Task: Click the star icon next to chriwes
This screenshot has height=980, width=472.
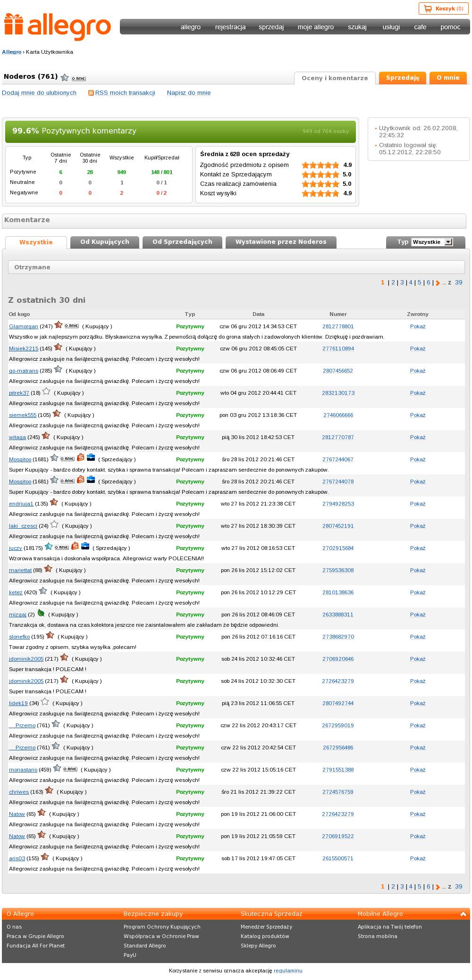Action: [49, 790]
